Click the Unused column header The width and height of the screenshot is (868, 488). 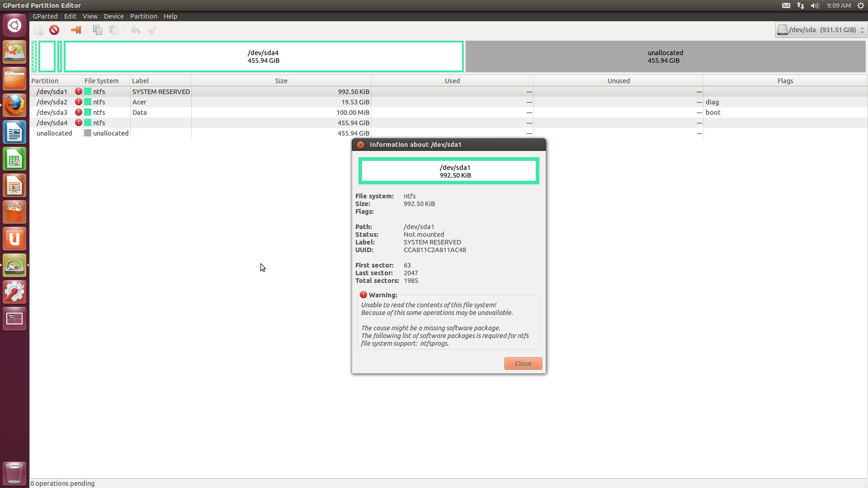618,81
